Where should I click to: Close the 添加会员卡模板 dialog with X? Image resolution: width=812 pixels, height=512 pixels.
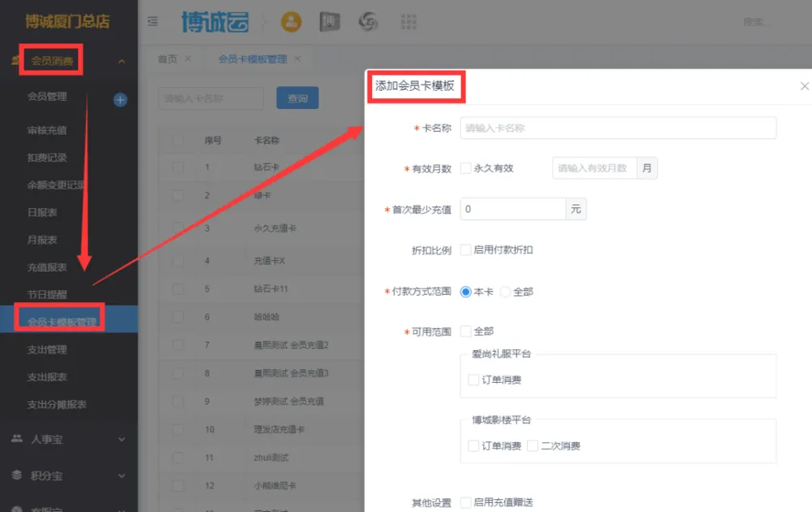[804, 86]
